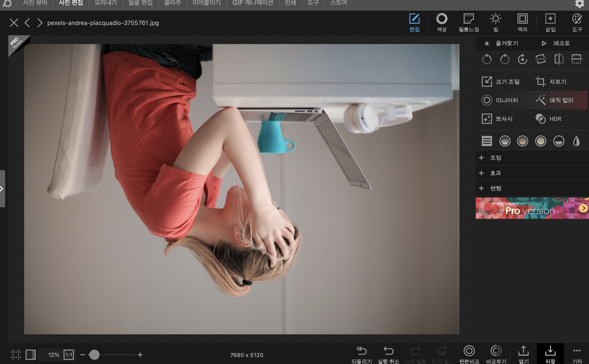The width and height of the screenshot is (589, 364).
Task: Toggle the 1:1 actual size view
Action: coord(69,355)
